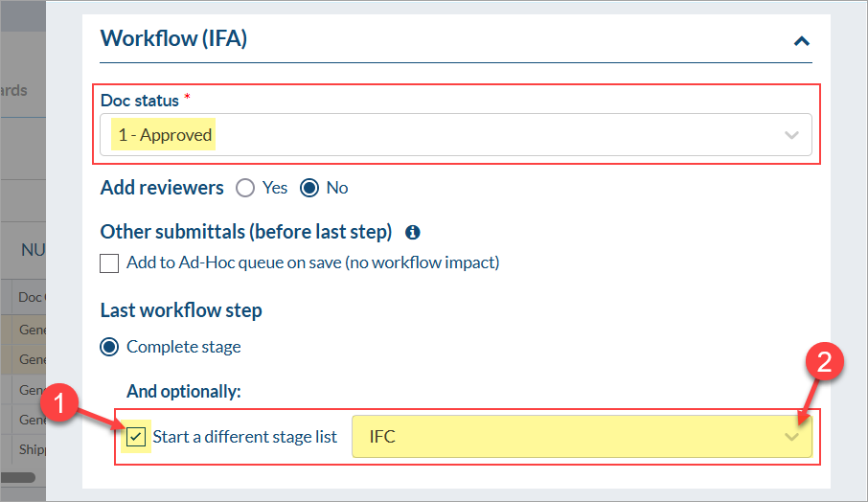Check Add to Ad-Hoc queue on save
The image size is (868, 502).
click(x=110, y=262)
